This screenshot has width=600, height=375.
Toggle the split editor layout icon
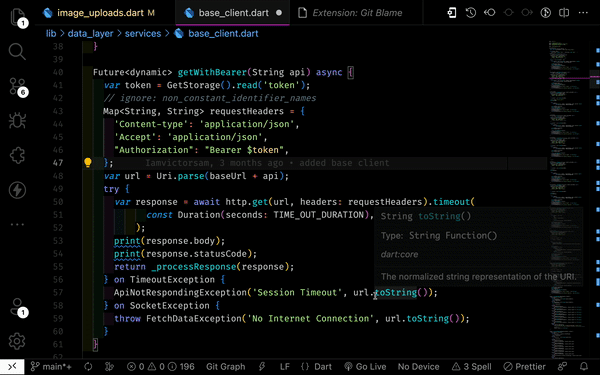(x=564, y=13)
